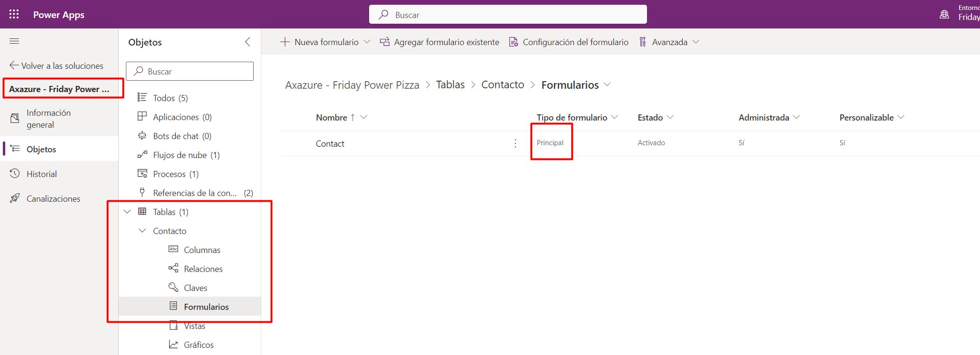Screen dimensions: 980x355
Task: Click the Configuración del formulario icon
Action: pos(514,42)
